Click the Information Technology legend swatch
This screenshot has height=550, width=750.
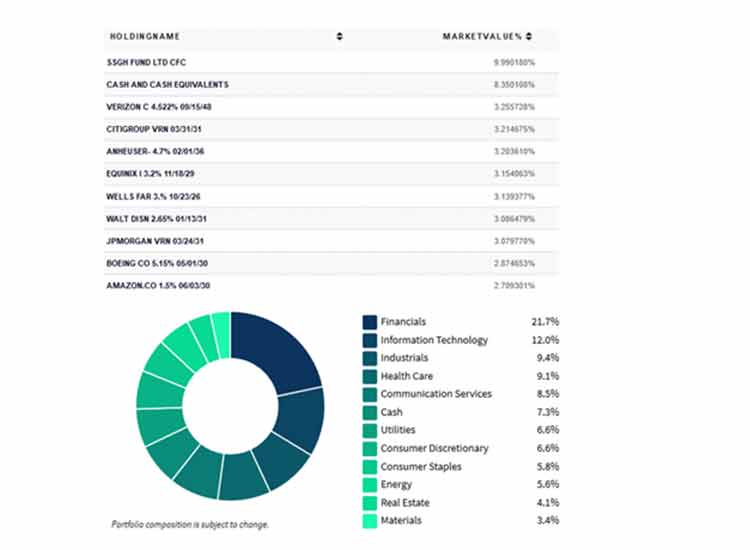pos(370,340)
